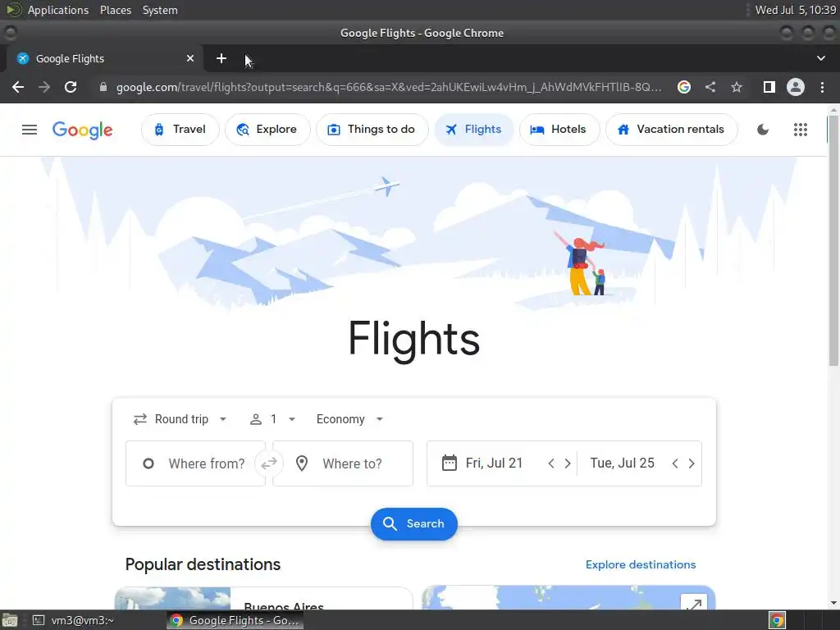Click the address bar URL

[x=388, y=87]
